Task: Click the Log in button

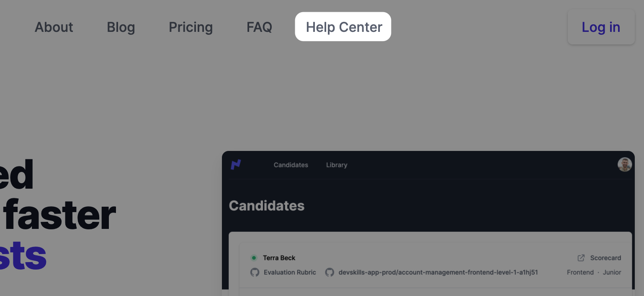Action: [x=601, y=27]
